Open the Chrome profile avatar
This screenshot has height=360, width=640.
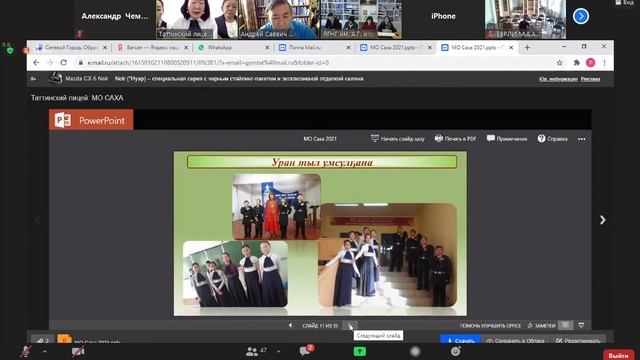coord(590,62)
